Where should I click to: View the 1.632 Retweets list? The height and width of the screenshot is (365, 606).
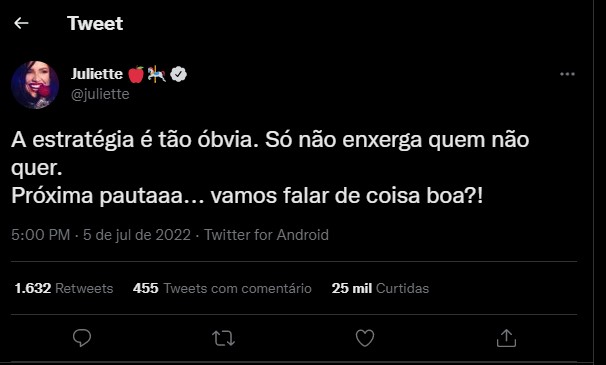[x=64, y=288]
